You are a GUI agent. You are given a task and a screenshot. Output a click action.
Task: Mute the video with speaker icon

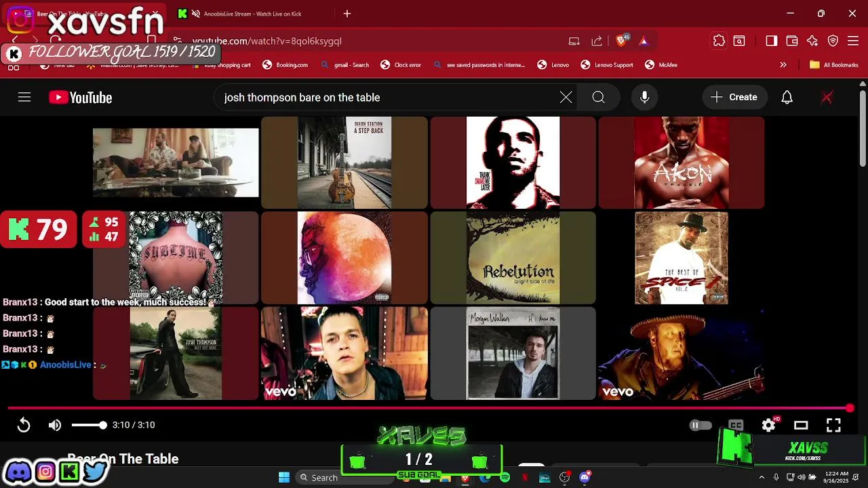tap(55, 425)
